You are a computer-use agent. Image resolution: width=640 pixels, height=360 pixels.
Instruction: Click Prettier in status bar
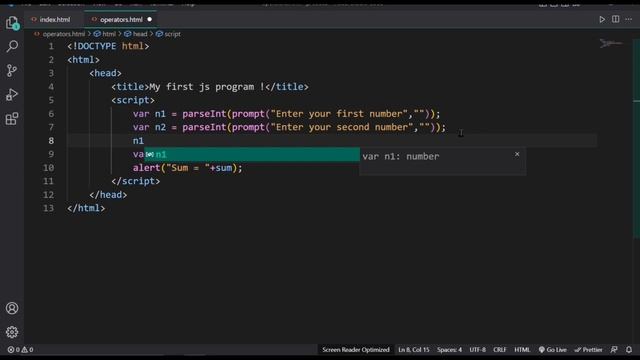pos(589,350)
